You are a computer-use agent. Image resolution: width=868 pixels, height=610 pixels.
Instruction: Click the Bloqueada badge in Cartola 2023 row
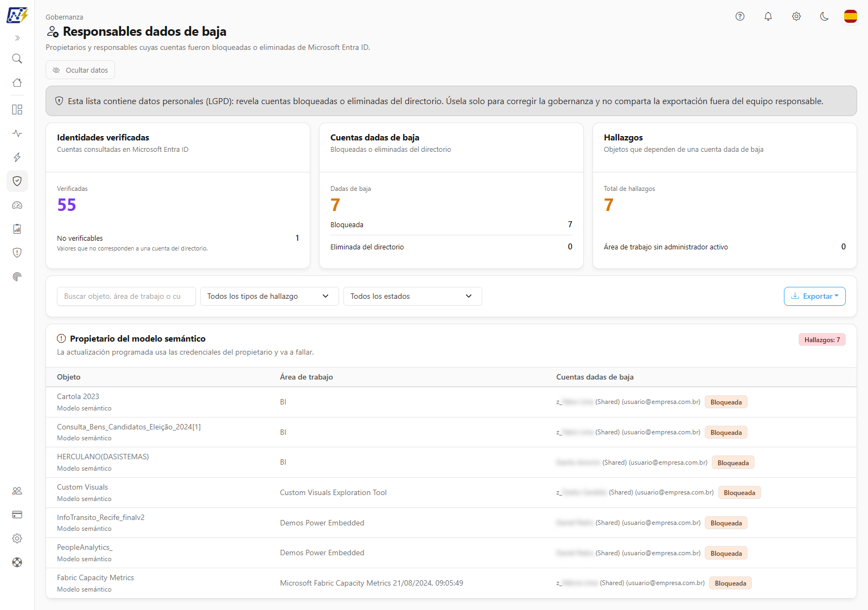[726, 402]
